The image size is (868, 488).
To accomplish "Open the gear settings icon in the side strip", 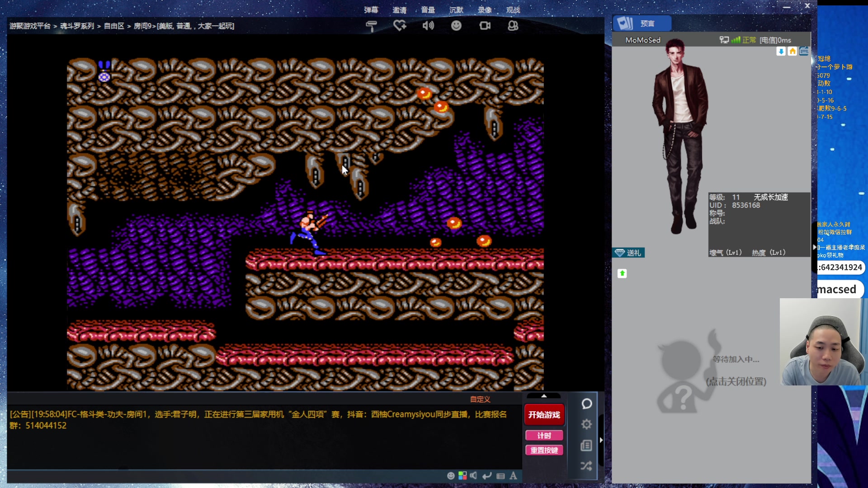I will point(586,424).
